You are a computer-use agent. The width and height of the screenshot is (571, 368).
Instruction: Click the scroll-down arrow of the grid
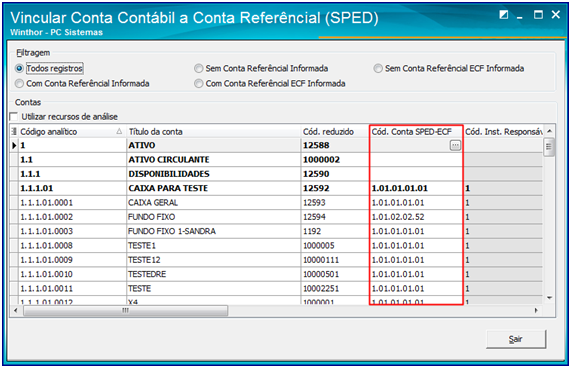coord(550,297)
